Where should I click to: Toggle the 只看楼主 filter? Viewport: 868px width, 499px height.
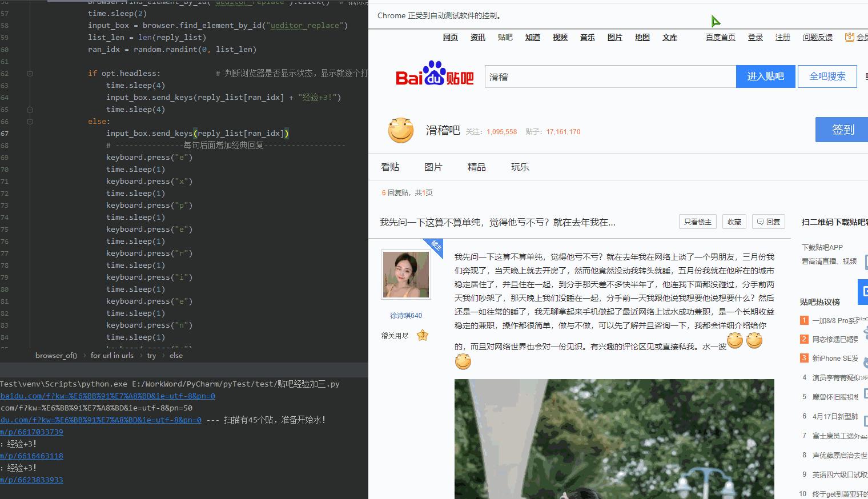click(x=697, y=222)
